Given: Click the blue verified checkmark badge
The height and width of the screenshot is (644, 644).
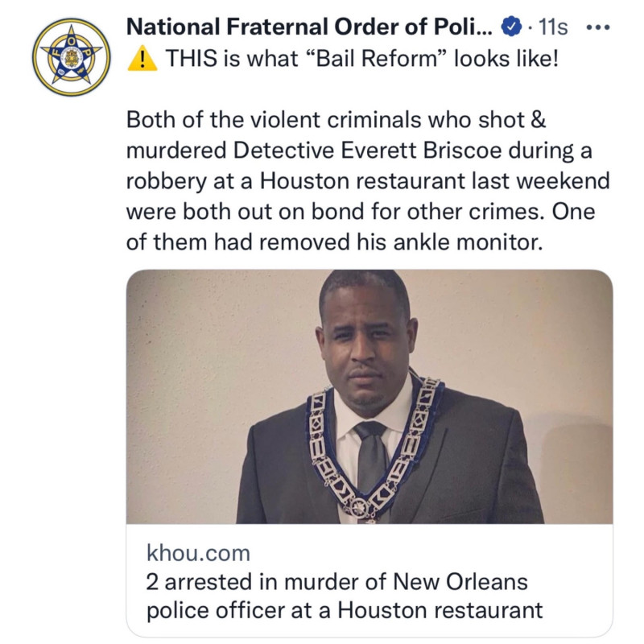Looking at the screenshot, I should point(511,27).
